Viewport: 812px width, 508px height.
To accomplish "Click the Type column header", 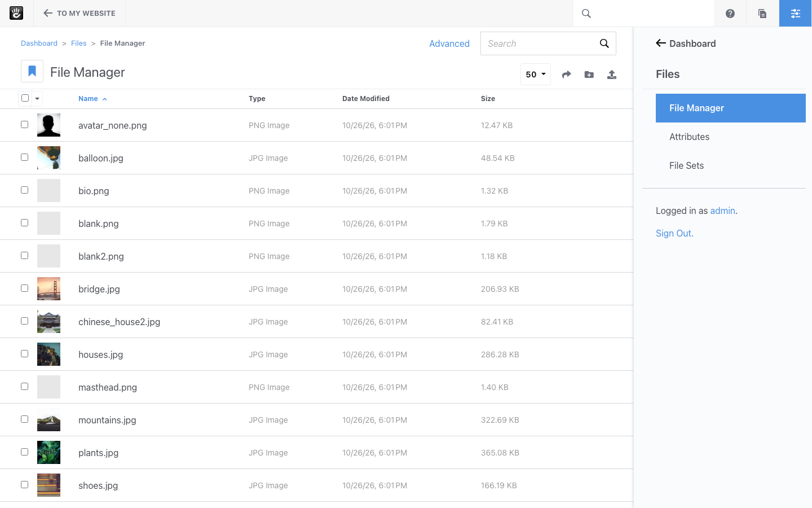I will (257, 99).
